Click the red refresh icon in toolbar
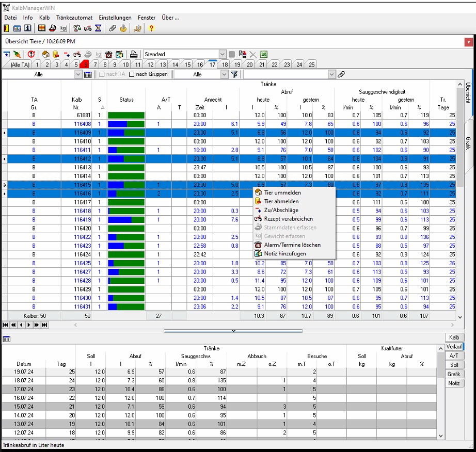The image size is (476, 452). tap(31, 54)
